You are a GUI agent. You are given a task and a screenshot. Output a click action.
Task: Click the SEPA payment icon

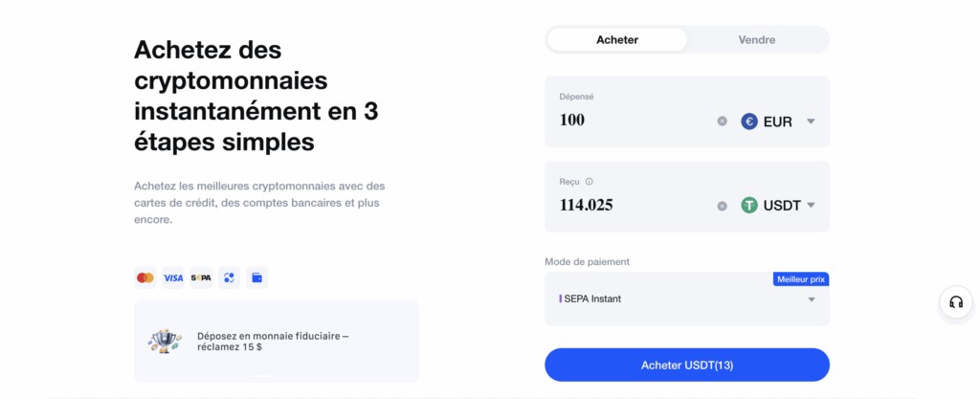(x=201, y=277)
